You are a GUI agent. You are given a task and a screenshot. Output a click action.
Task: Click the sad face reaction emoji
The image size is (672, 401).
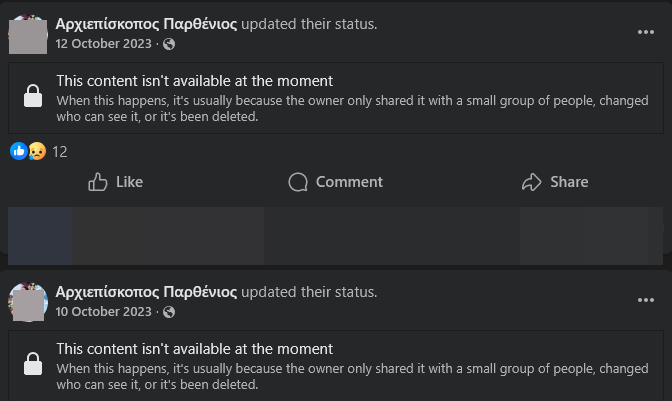click(x=36, y=151)
